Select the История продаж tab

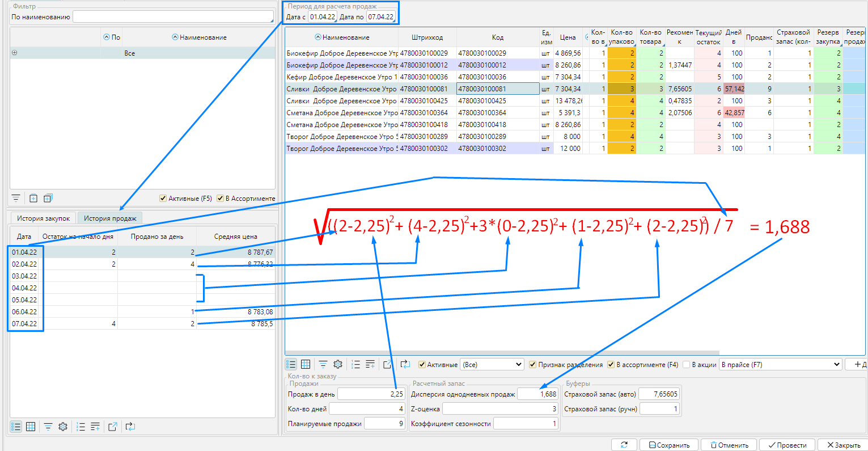click(110, 218)
